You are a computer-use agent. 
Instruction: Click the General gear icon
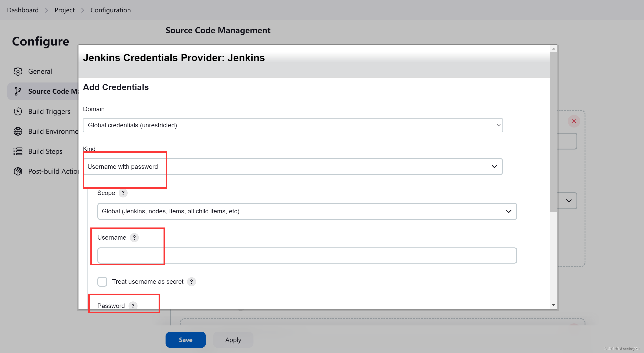click(18, 71)
